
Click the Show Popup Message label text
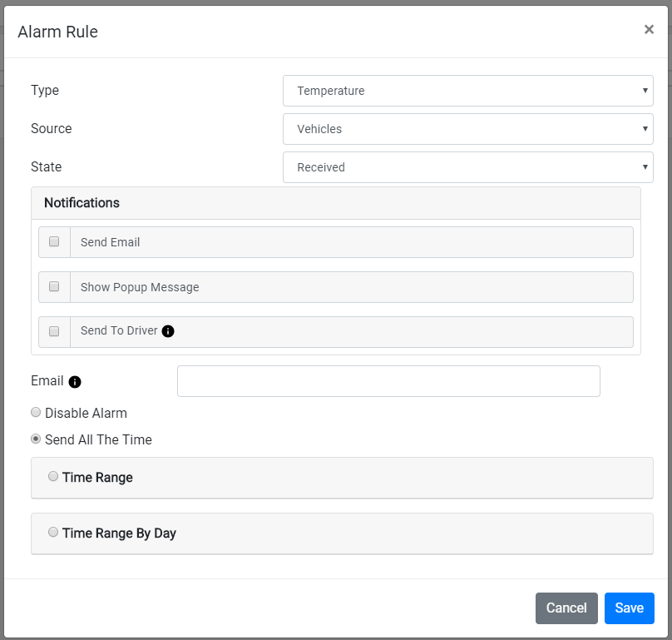(140, 287)
